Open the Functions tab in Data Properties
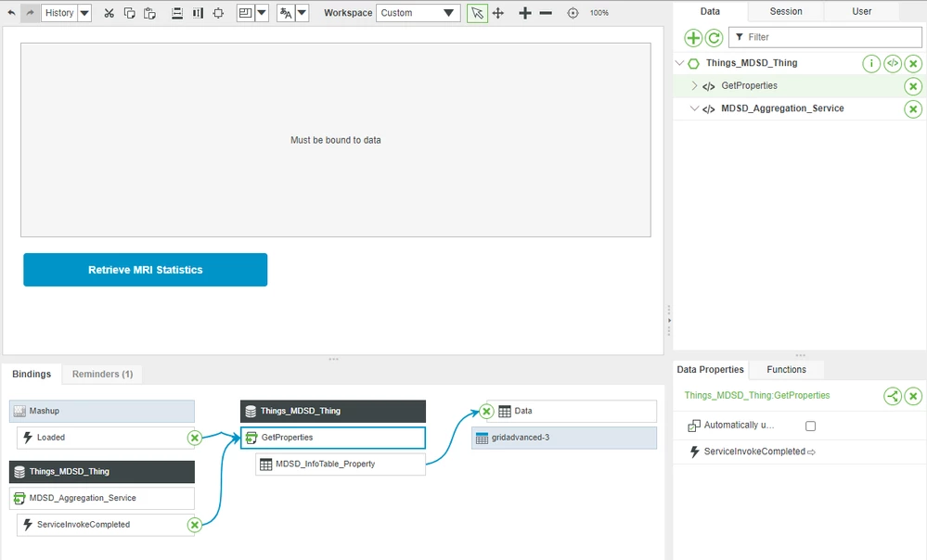This screenshot has width=927, height=560. point(786,369)
